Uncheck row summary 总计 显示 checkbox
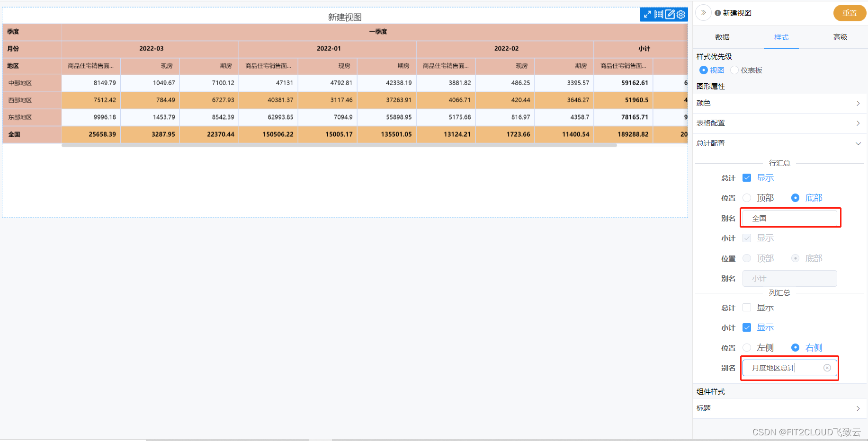The image size is (868, 441). click(747, 178)
